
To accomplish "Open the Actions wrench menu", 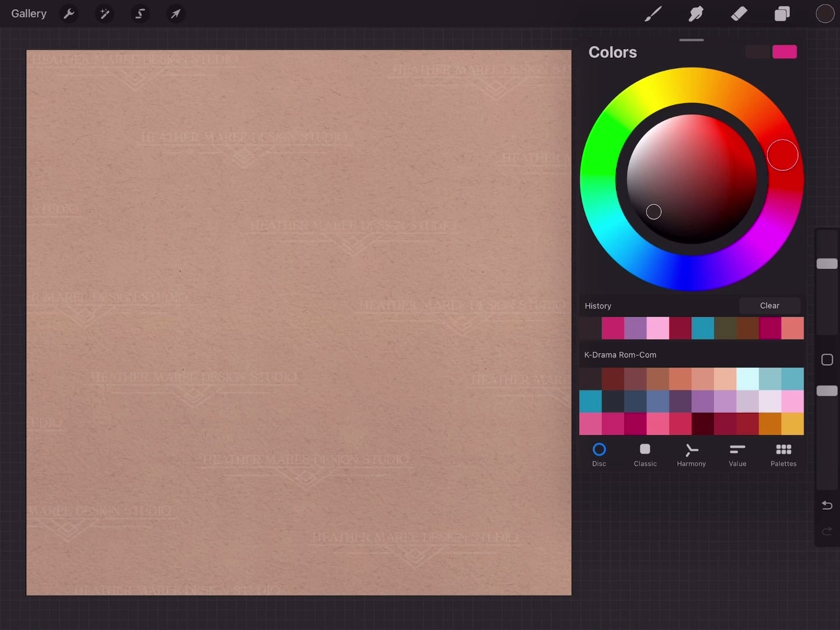I will [x=69, y=13].
